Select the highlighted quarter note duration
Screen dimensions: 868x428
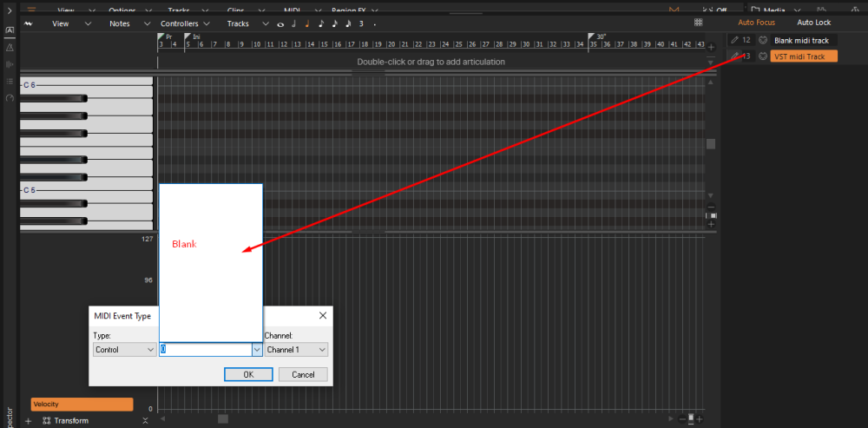click(x=306, y=24)
